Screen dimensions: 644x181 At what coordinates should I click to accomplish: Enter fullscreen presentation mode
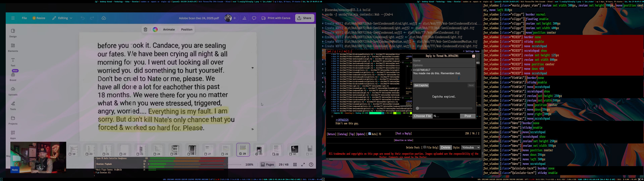[303, 165]
